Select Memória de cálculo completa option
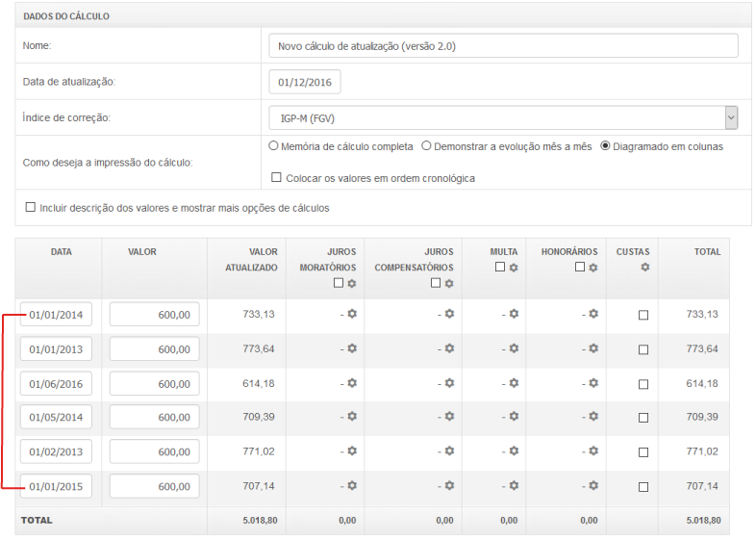 (x=273, y=145)
